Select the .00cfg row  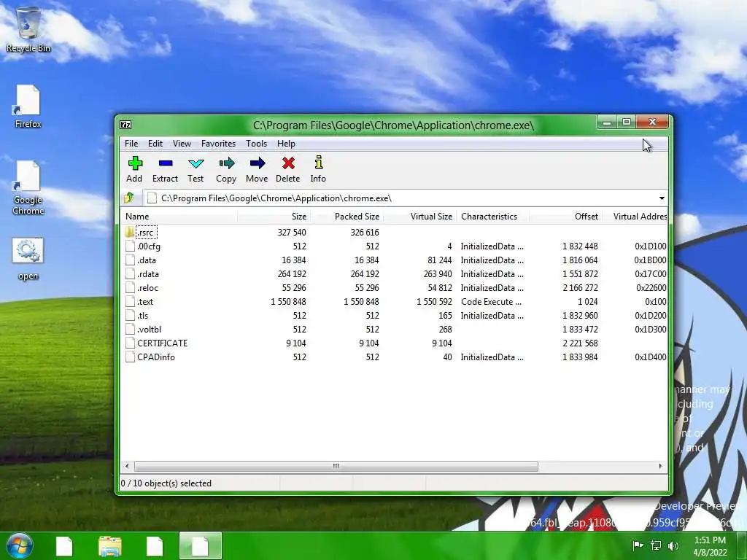click(395, 246)
